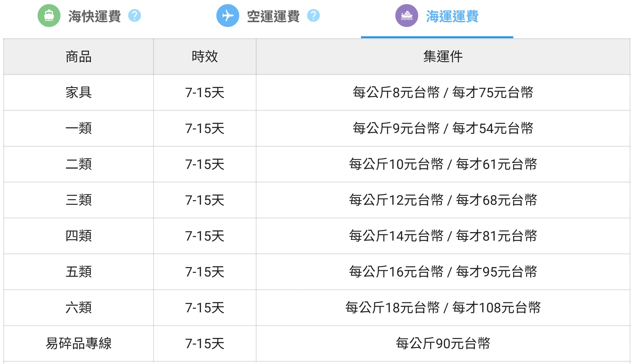Switch to the 空運運費 tab
635x364 pixels.
tap(273, 16)
